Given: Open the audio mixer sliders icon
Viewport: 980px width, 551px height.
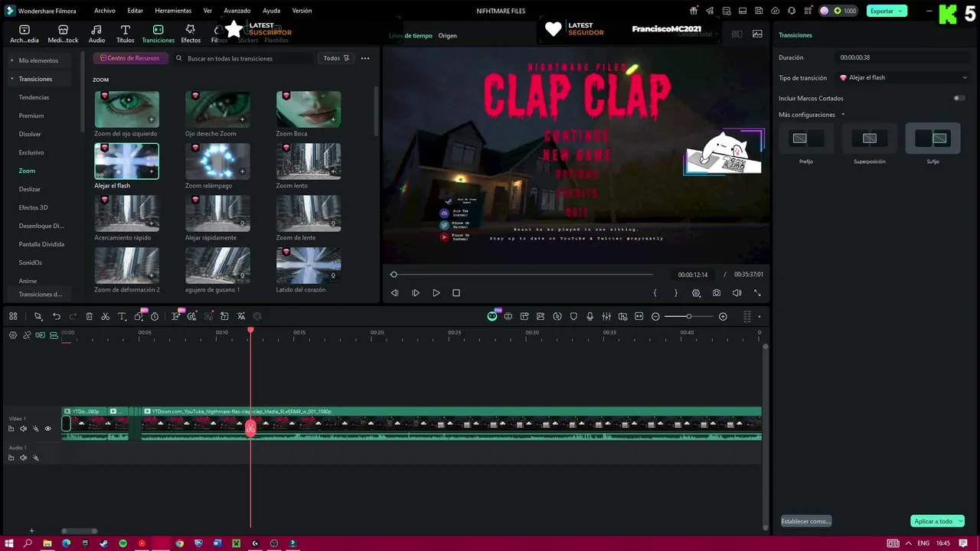Looking at the screenshot, I should [x=606, y=316].
